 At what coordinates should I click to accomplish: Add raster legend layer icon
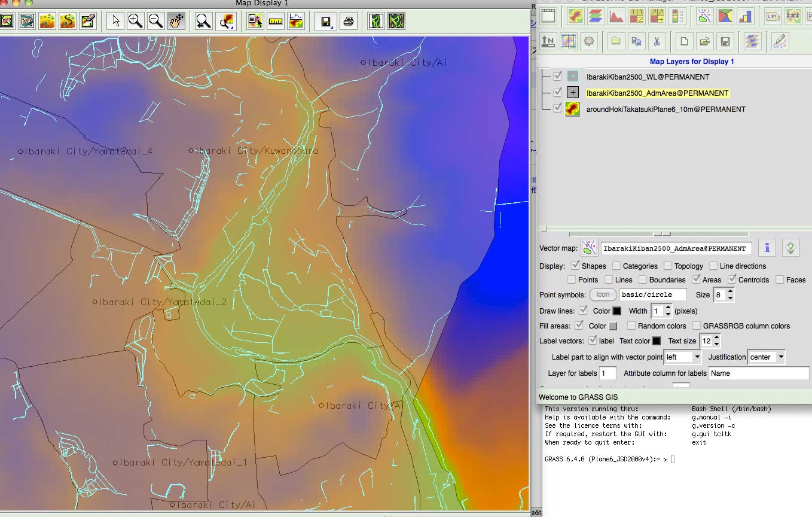point(678,16)
